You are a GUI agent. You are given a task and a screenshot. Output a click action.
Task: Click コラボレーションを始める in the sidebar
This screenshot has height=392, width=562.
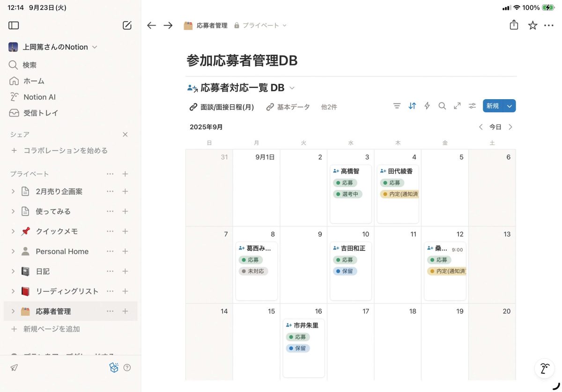tap(66, 151)
